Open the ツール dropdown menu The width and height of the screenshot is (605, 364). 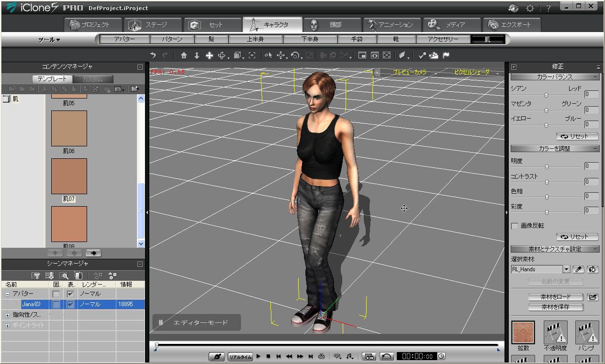tap(49, 40)
